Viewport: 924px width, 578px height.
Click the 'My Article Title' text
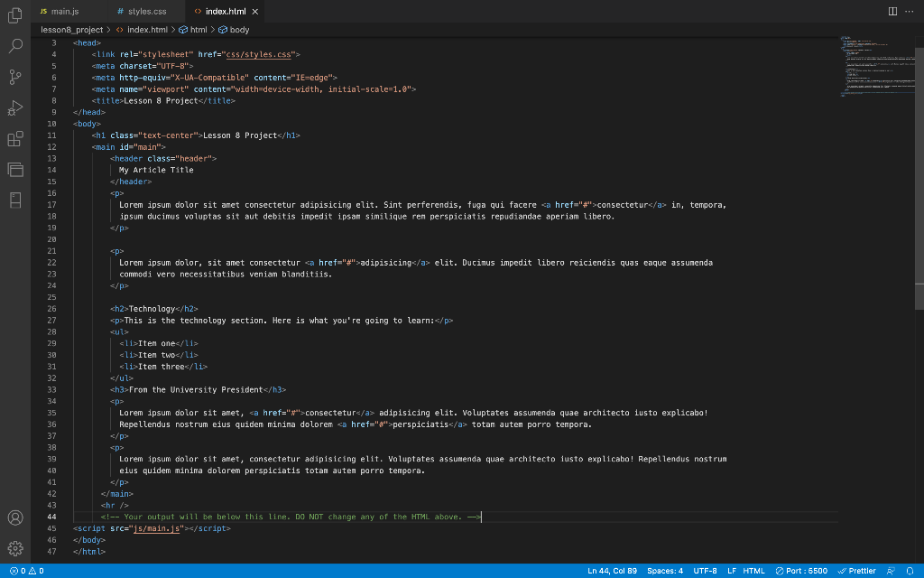click(x=156, y=170)
